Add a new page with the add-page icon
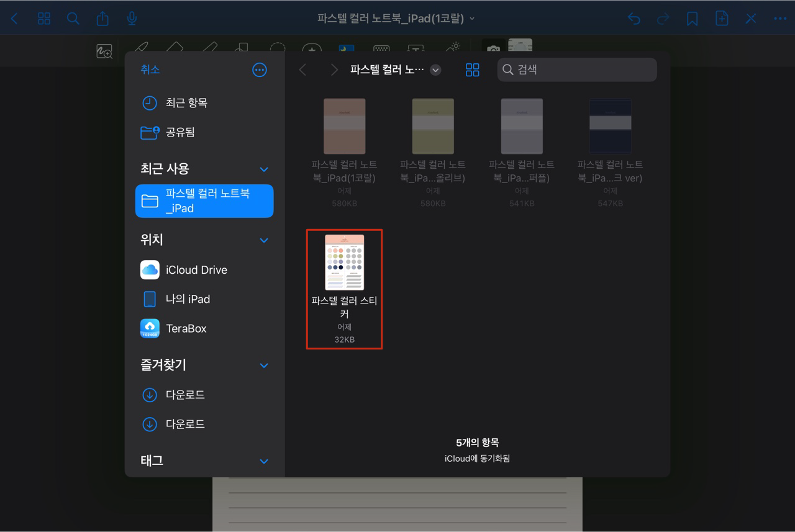Image resolution: width=795 pixels, height=532 pixels. tap(722, 19)
